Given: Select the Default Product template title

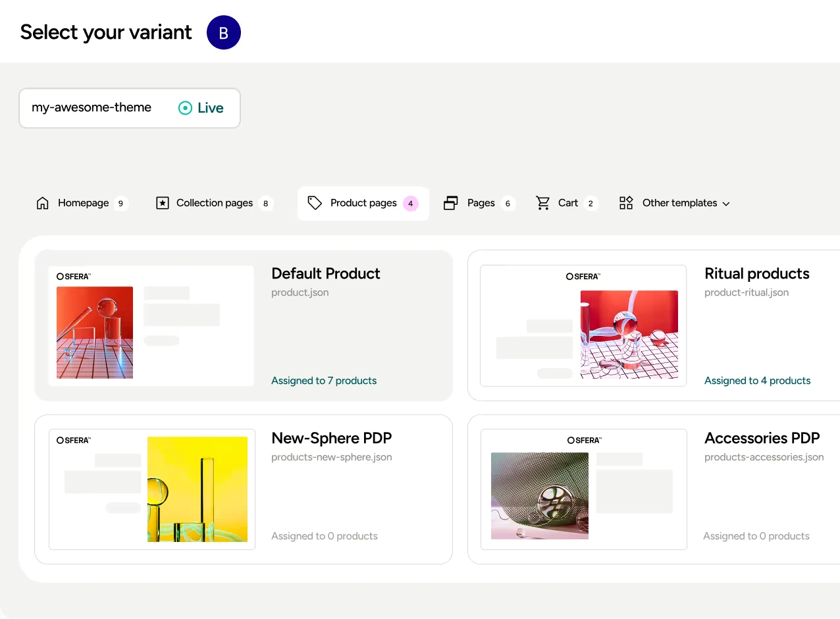Looking at the screenshot, I should pyautogui.click(x=326, y=273).
